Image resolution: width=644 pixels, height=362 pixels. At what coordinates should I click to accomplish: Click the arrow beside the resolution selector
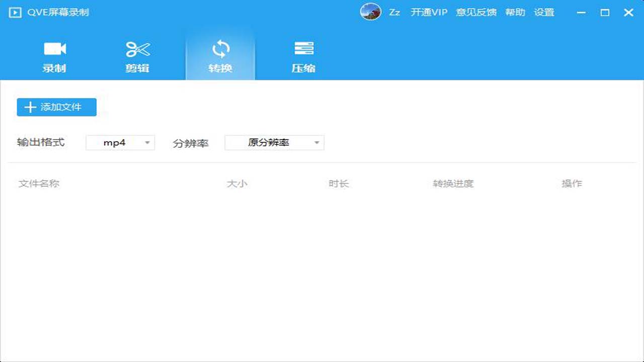[x=316, y=142]
